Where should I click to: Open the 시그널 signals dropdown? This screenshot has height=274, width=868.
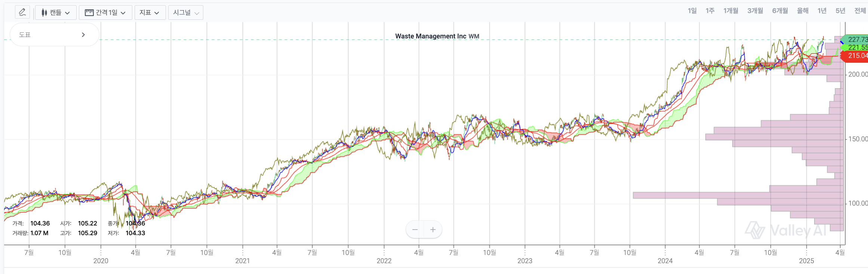[x=186, y=13]
